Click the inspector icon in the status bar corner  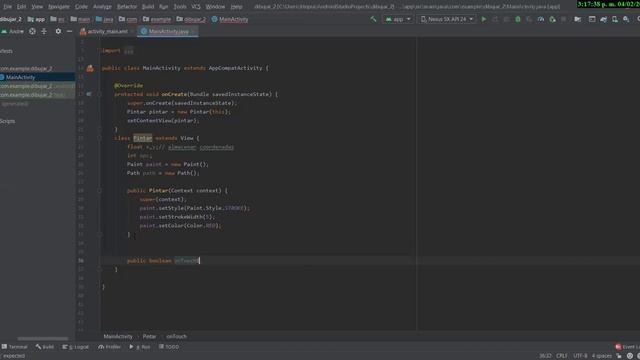(x=630, y=356)
